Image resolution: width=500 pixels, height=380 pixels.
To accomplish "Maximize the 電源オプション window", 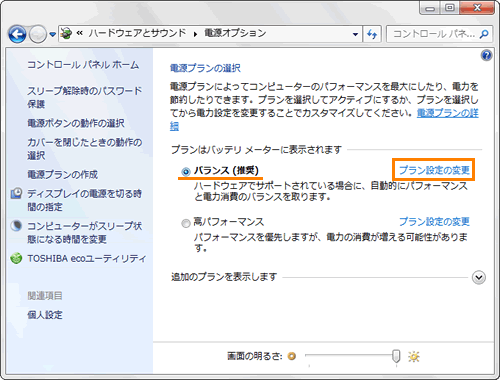I will tap(450, 8).
